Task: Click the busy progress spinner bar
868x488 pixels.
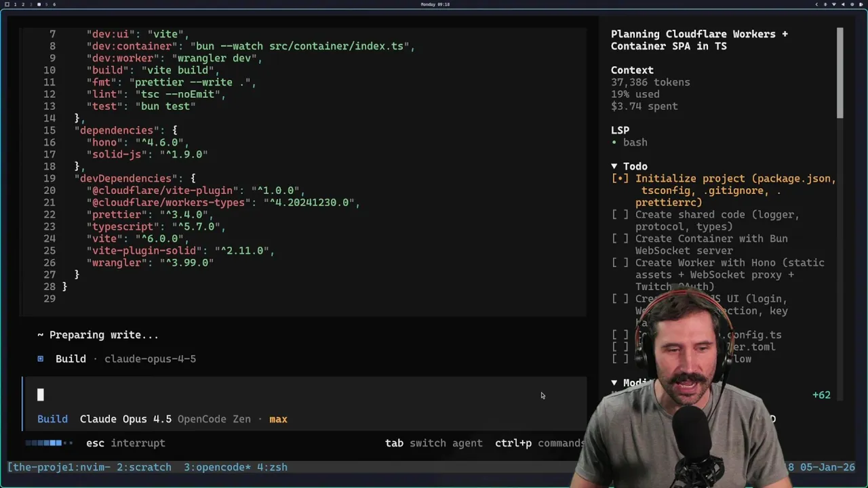Action: tap(49, 443)
